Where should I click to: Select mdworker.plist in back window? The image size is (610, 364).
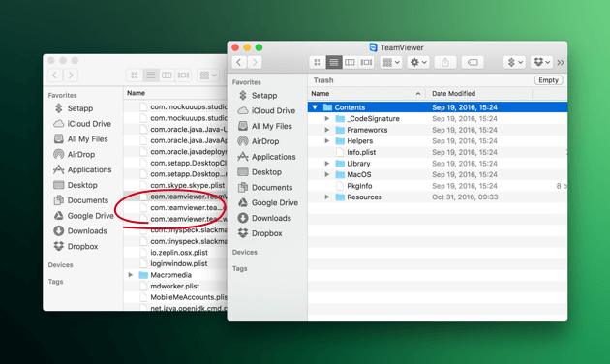point(175,287)
